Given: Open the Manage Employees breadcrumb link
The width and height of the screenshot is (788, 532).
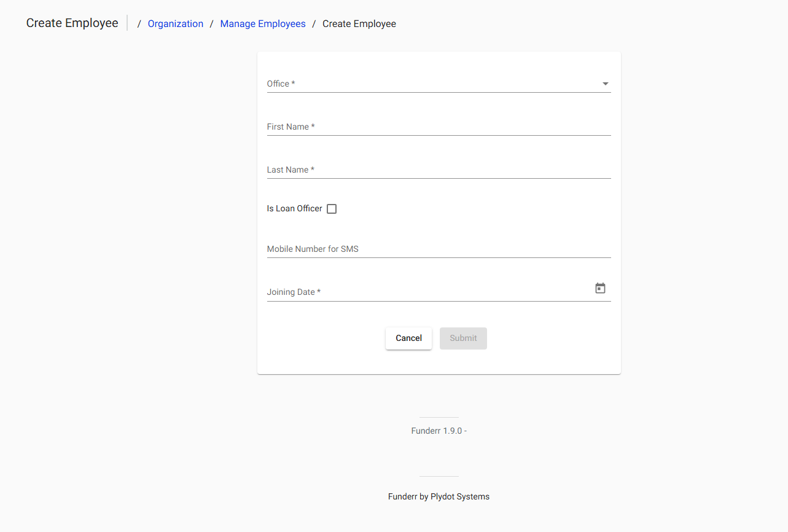Looking at the screenshot, I should click(262, 23).
